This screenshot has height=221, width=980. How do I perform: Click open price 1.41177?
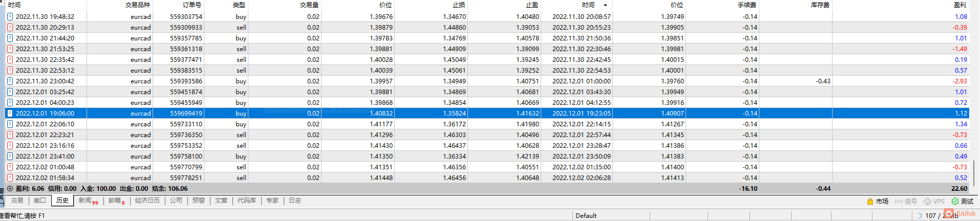(x=381, y=124)
